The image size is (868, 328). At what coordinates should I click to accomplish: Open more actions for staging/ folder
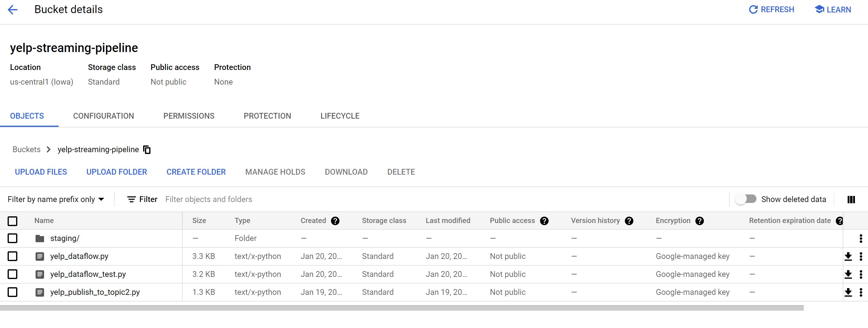(x=861, y=239)
